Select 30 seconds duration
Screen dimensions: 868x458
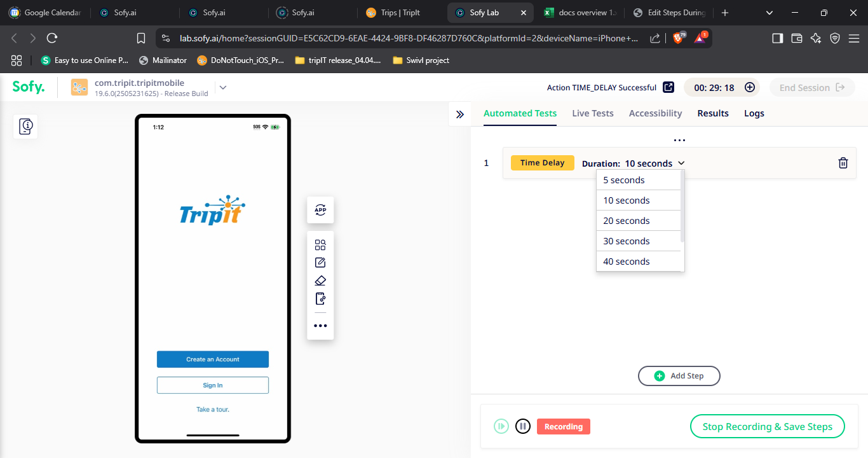[639, 241]
